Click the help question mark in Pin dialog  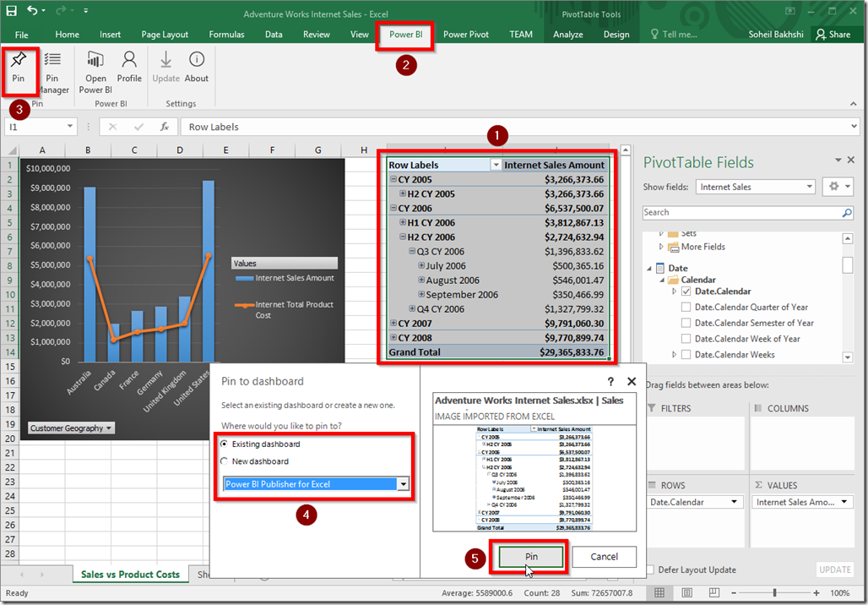(x=610, y=381)
